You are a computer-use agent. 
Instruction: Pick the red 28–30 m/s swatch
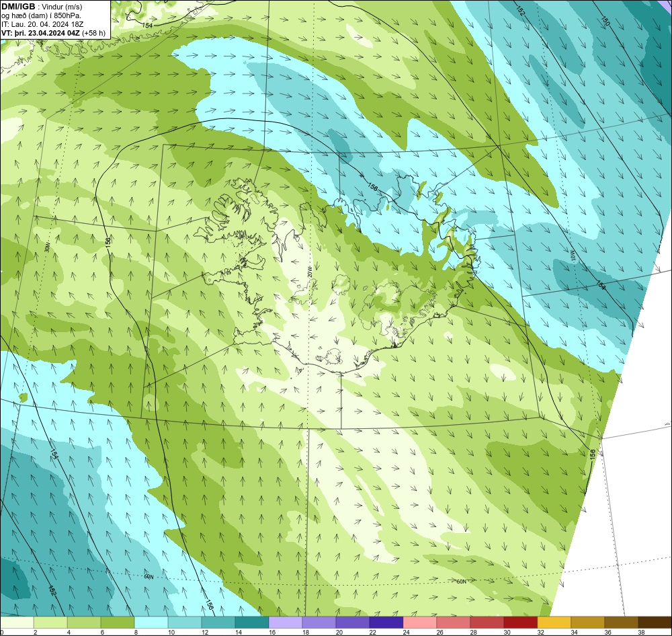click(487, 623)
